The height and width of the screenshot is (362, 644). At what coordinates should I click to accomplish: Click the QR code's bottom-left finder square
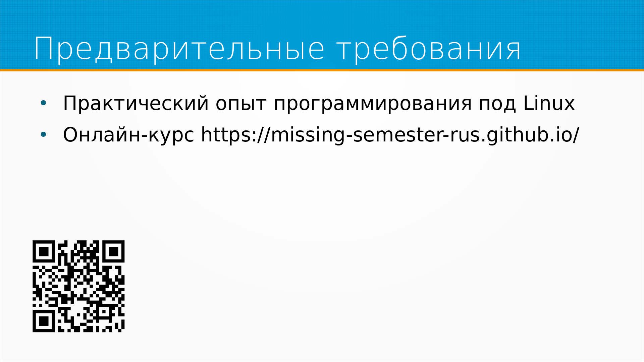[x=44, y=321]
